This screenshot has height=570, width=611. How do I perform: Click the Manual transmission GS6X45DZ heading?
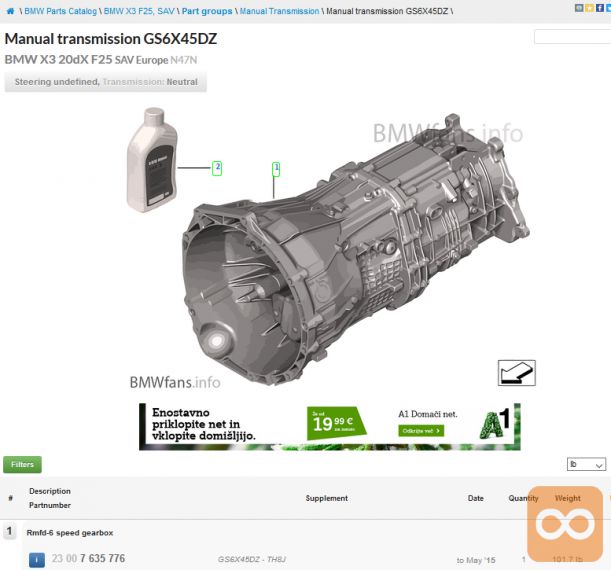point(111,39)
